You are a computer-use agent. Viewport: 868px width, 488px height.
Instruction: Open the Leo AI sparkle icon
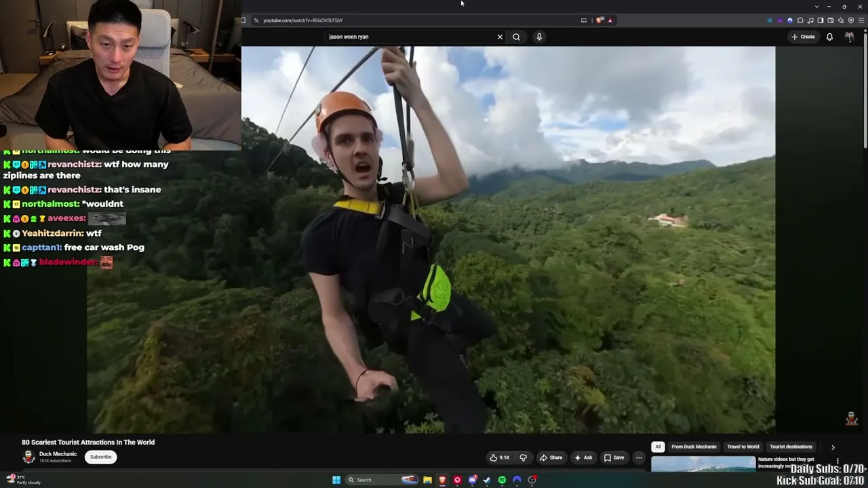[x=841, y=20]
